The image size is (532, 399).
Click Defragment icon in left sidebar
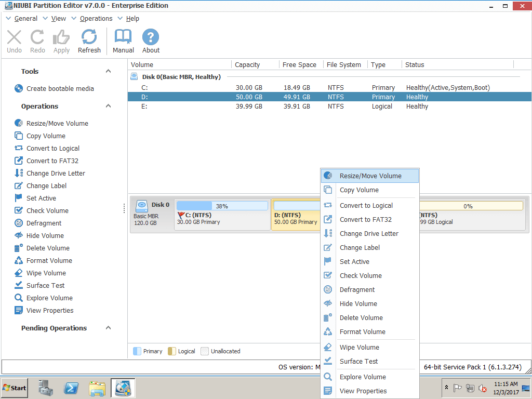19,223
